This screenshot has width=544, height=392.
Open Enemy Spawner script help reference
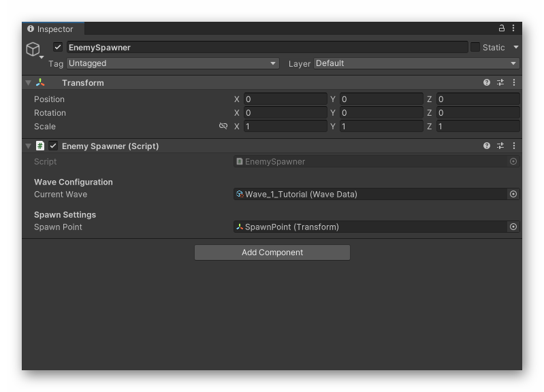pyautogui.click(x=487, y=146)
